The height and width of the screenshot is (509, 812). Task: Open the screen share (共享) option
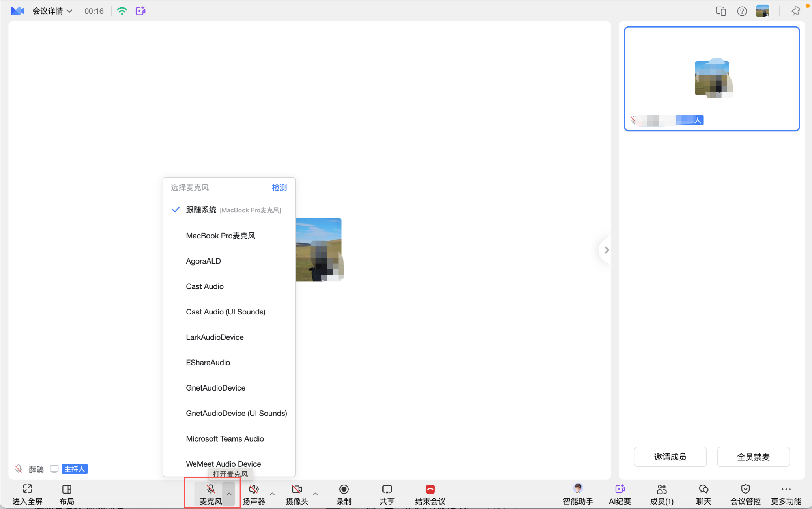(x=387, y=494)
